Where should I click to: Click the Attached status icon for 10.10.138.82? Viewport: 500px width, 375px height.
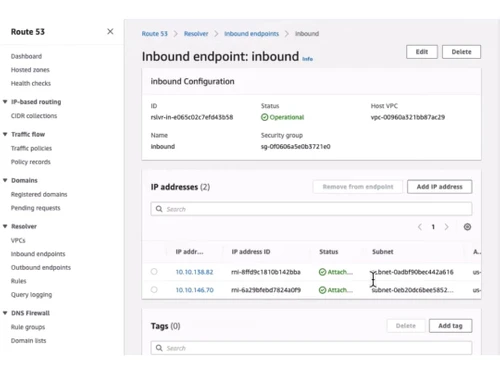click(322, 272)
